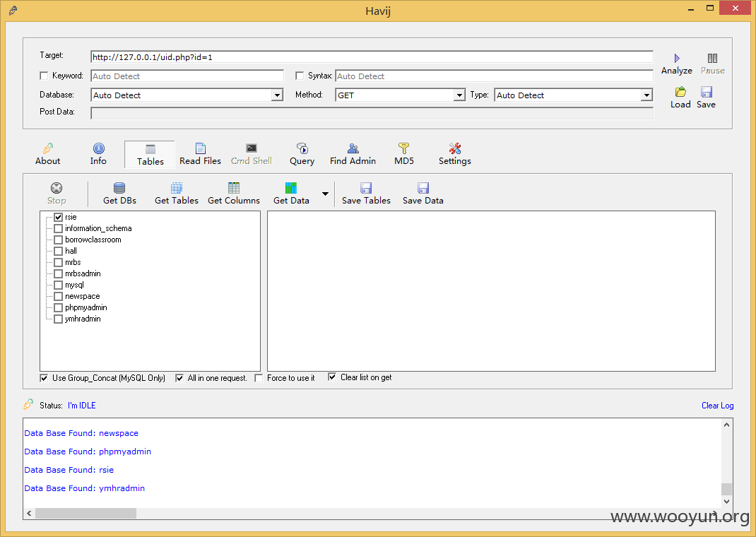Check the phpmyadmin database checkbox
The height and width of the screenshot is (537, 756).
tap(59, 307)
